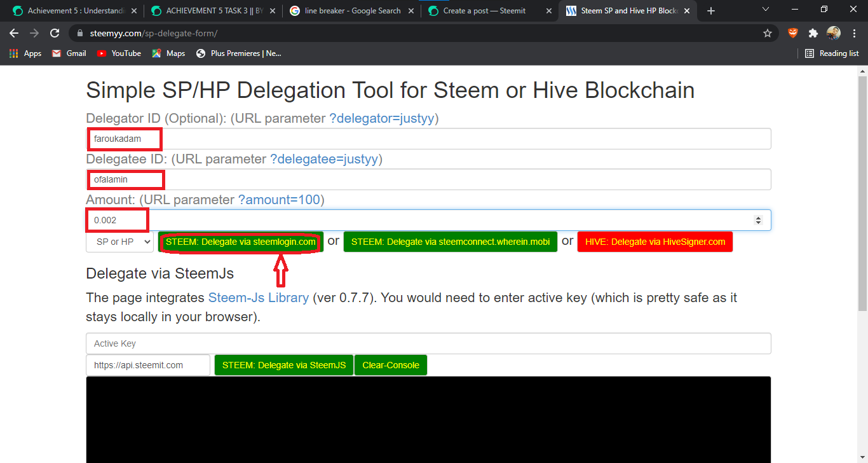This screenshot has height=463, width=868.
Task: Click STEEM: Delegate via SteemJS button
Action: coord(284,365)
